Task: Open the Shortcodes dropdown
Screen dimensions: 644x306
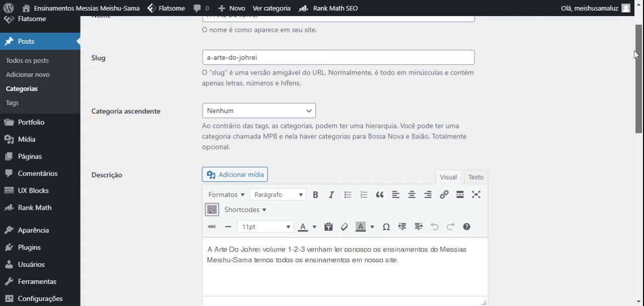Action: [245, 209]
